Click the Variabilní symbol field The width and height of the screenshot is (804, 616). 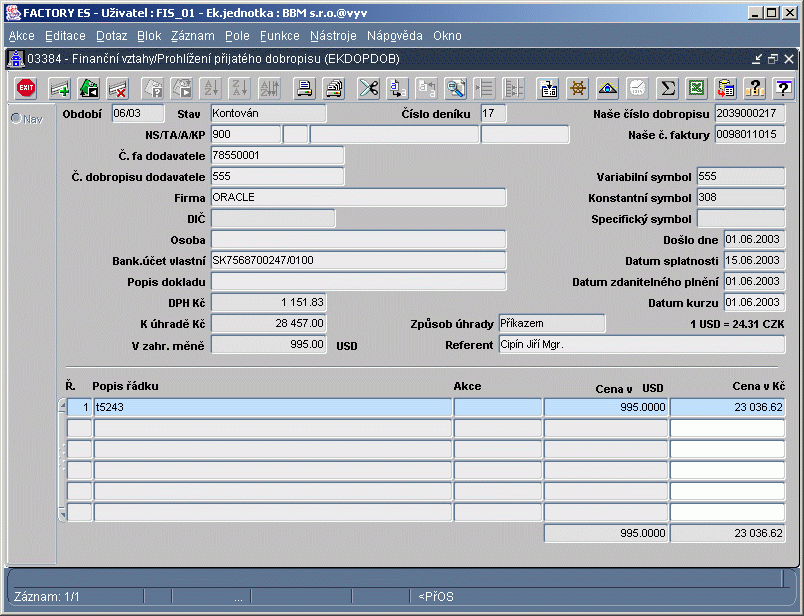click(x=740, y=177)
